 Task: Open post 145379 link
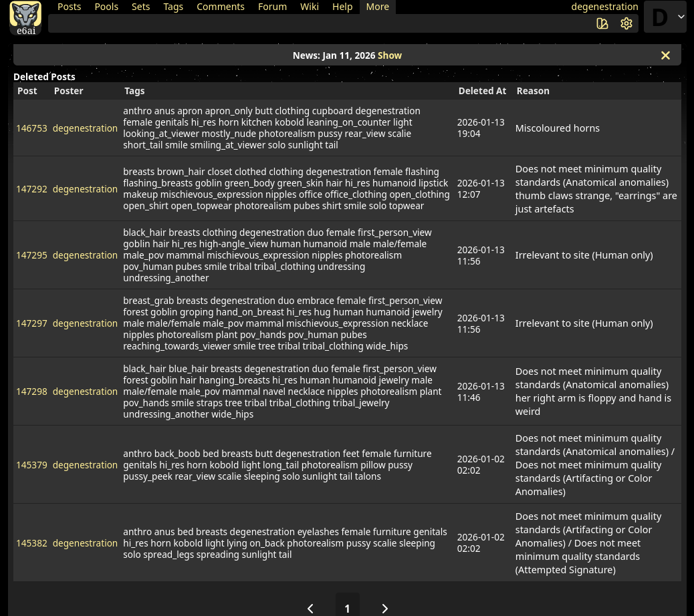coord(31,465)
